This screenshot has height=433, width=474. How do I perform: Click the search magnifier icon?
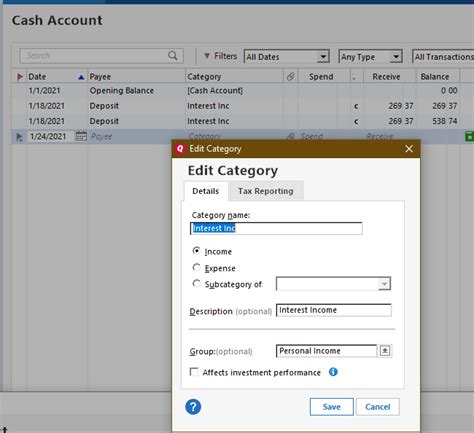[x=173, y=56]
